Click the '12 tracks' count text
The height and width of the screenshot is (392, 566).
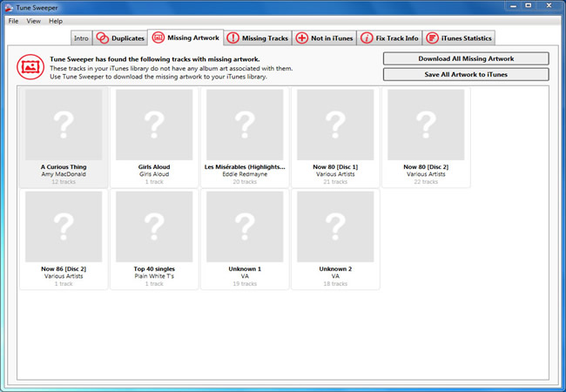click(x=64, y=181)
